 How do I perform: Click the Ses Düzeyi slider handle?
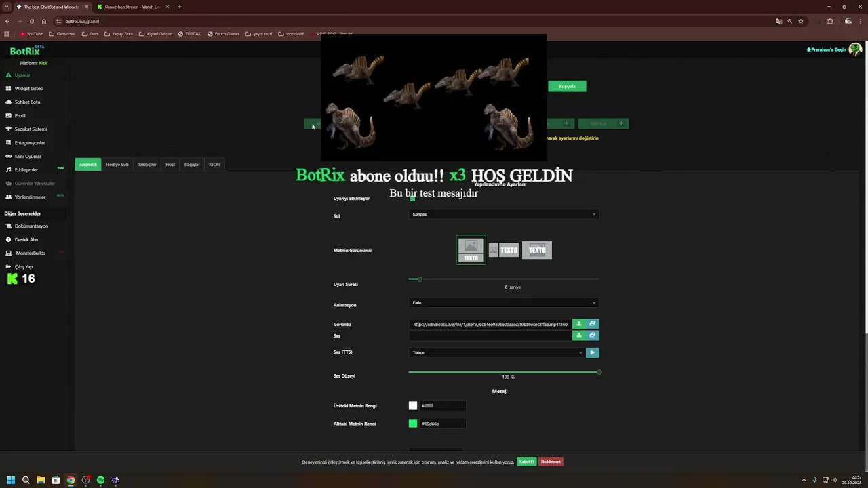tap(599, 372)
